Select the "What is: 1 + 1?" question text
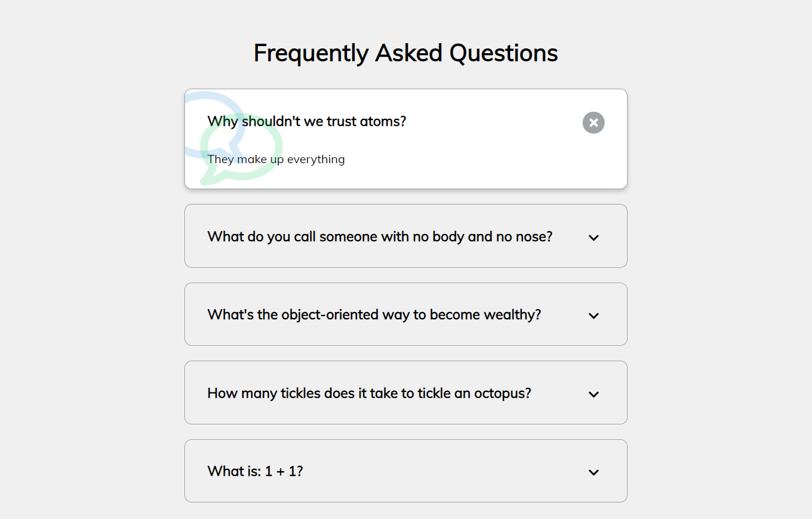Viewport: 812px width, 519px height. click(255, 472)
